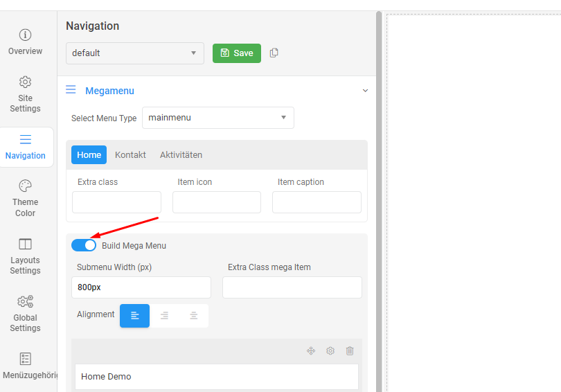Click the Home Demo module row
This screenshot has width=561, height=392.
(x=217, y=377)
